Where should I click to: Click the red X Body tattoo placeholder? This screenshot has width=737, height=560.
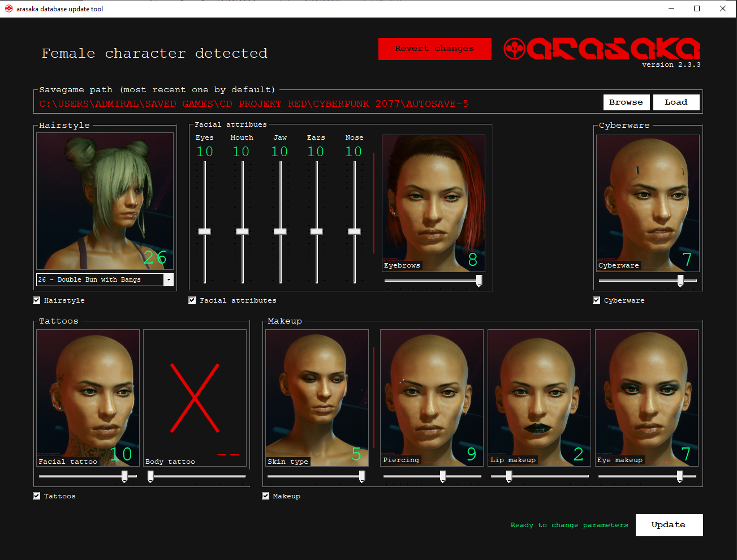(x=195, y=398)
